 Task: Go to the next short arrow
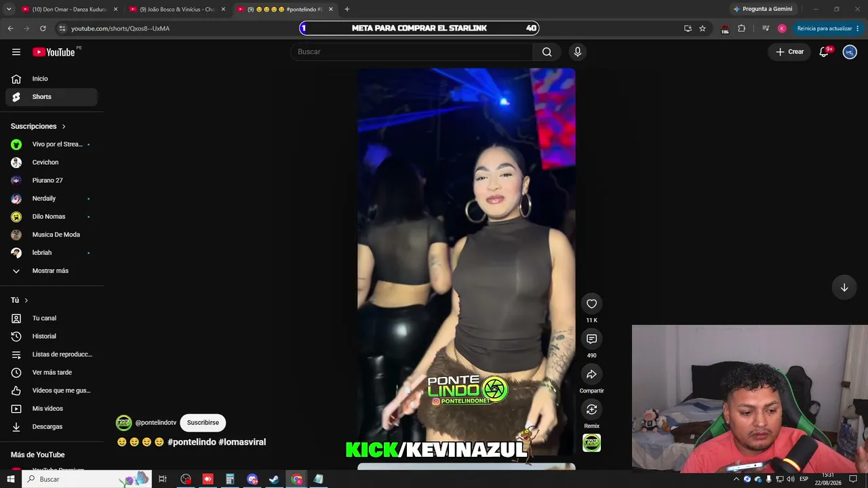coord(844,287)
